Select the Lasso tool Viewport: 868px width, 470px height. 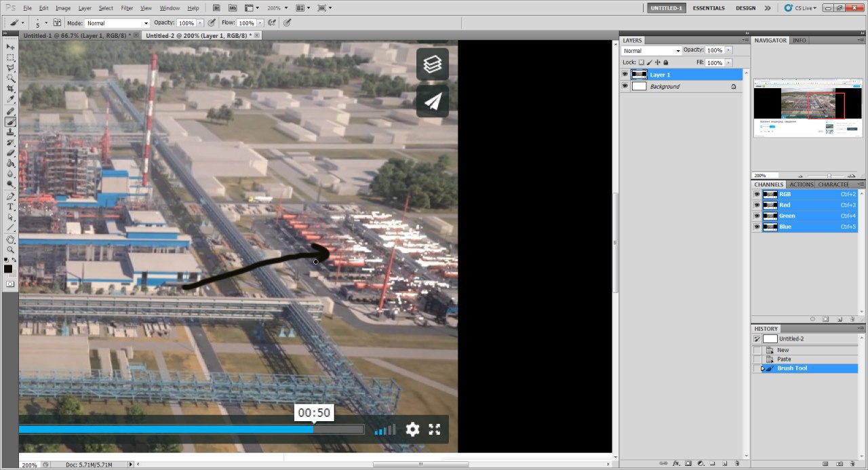(10, 68)
